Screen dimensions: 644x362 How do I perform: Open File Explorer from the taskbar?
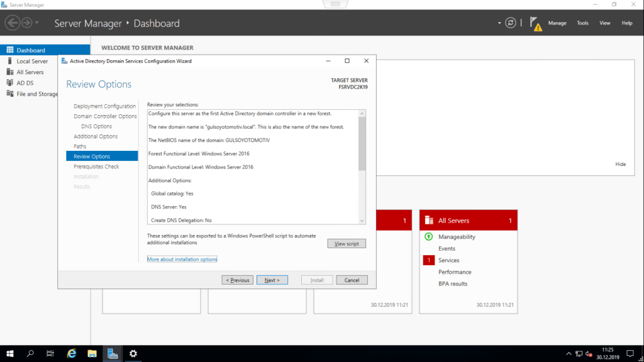(x=92, y=354)
